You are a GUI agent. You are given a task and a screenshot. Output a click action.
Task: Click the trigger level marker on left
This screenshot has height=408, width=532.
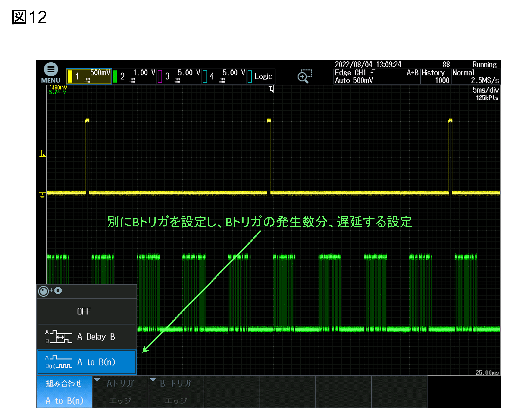point(42,153)
